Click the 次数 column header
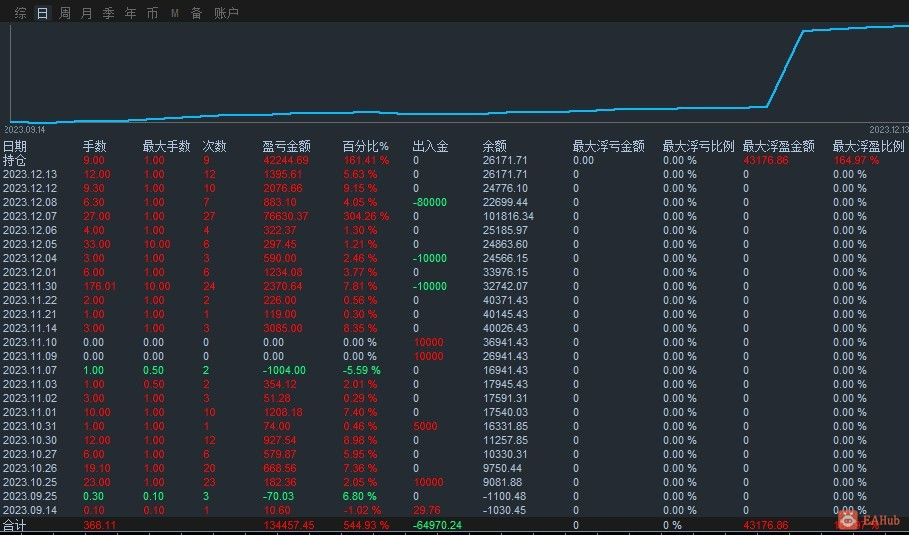This screenshot has width=909, height=535. 214,146
